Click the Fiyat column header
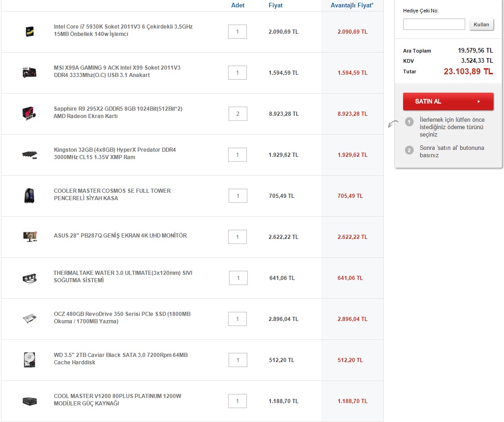The height and width of the screenshot is (422, 504). pos(275,5)
